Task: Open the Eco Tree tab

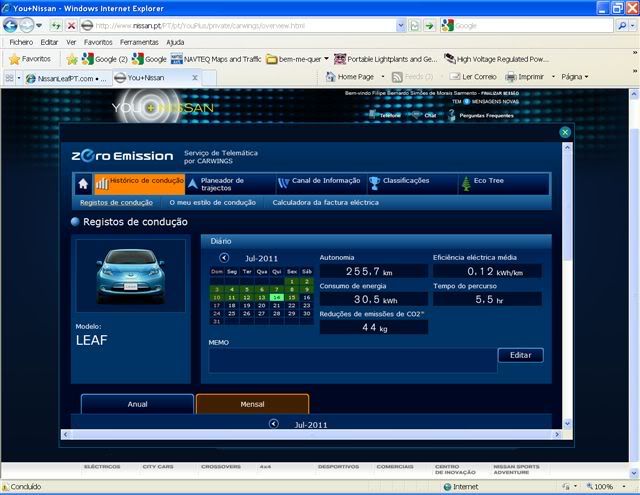Action: [x=504, y=184]
